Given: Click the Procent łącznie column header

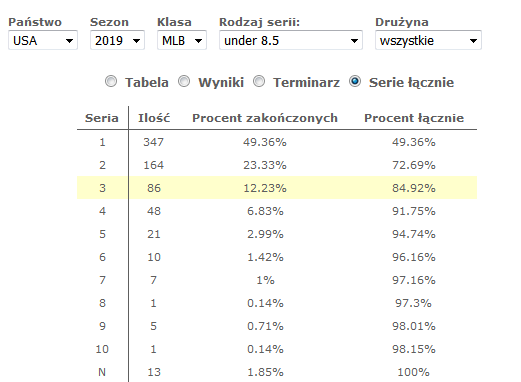Looking at the screenshot, I should [414, 118].
